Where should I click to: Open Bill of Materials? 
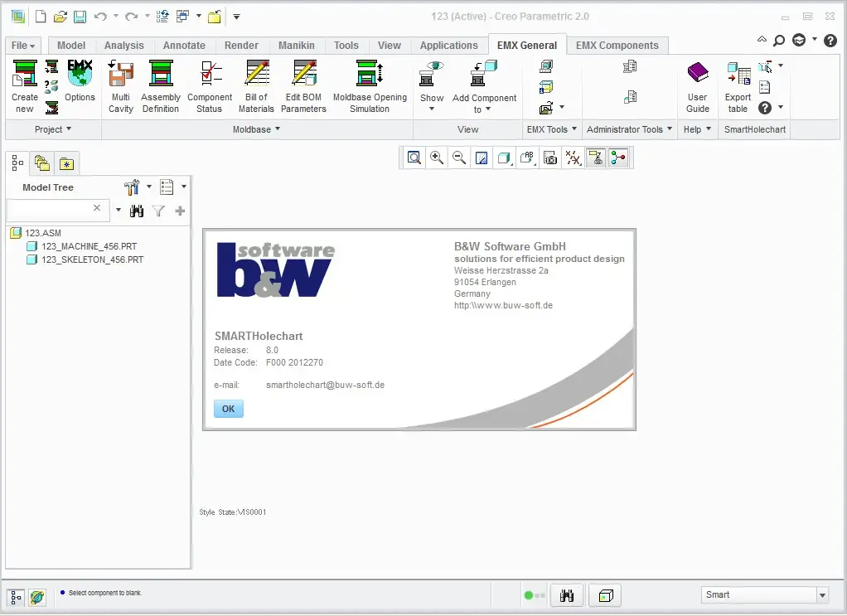256,86
